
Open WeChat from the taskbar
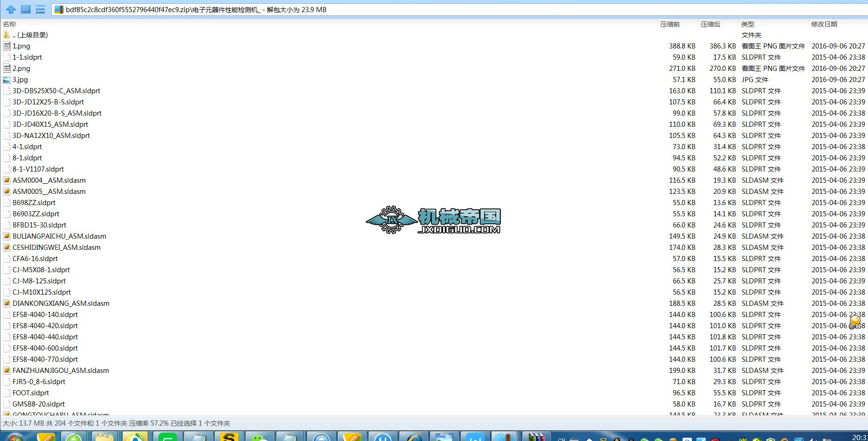[x=260, y=437]
